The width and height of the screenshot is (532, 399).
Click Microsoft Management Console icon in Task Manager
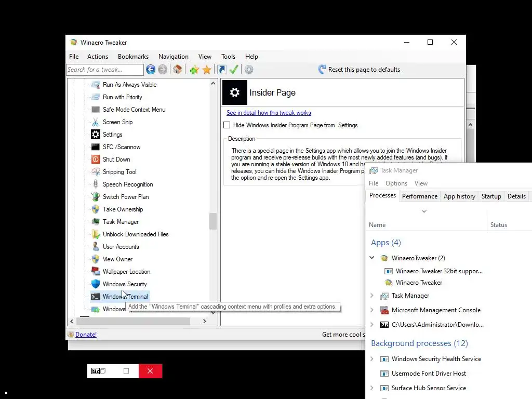tap(384, 310)
